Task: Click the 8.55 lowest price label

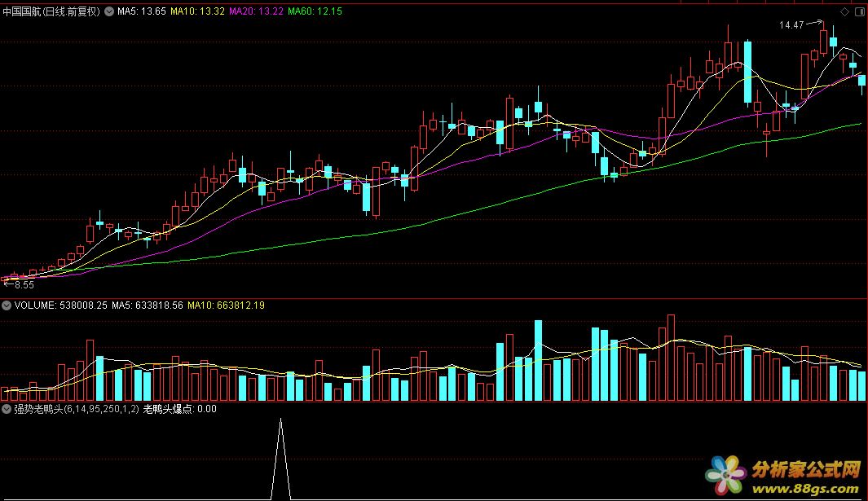Action: (x=24, y=285)
